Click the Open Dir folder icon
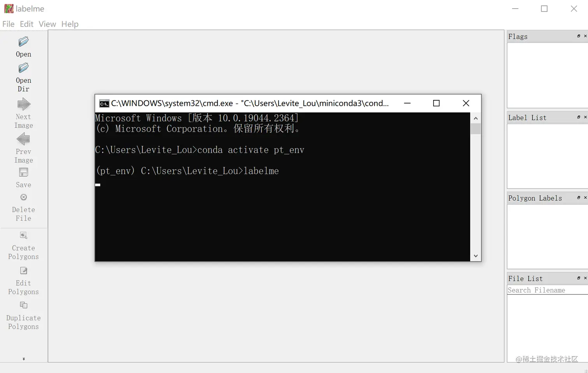This screenshot has height=373, width=588. 23,68
